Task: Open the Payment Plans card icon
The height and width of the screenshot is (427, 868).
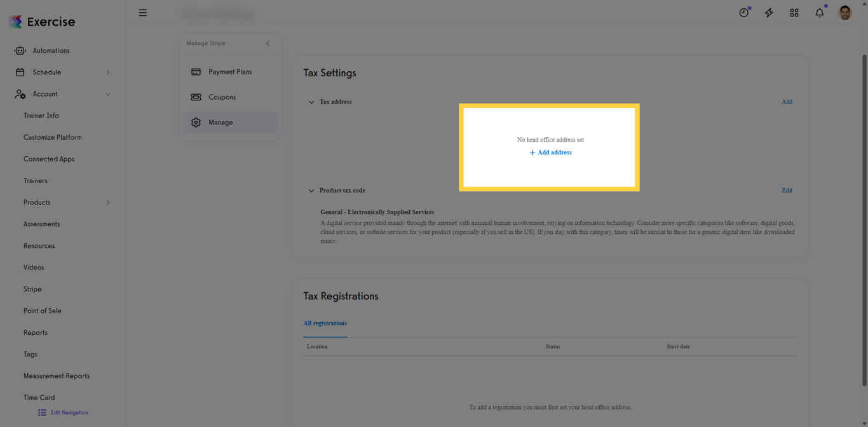Action: pyautogui.click(x=196, y=71)
